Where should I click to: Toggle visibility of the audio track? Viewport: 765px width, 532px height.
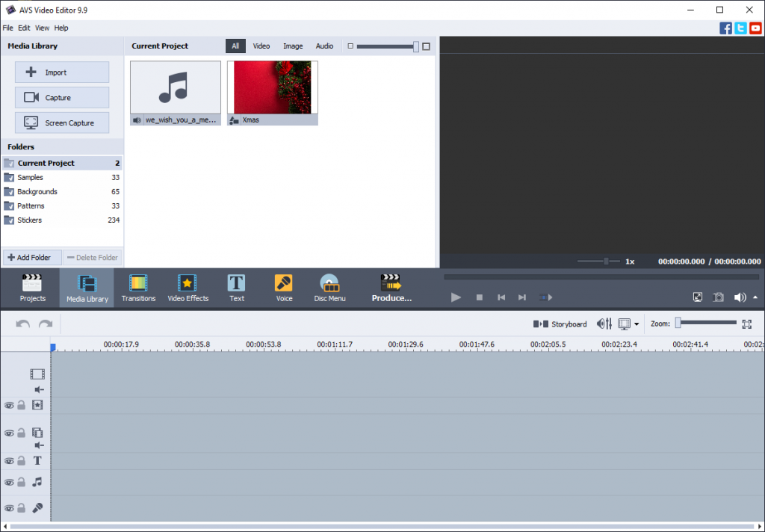(x=9, y=482)
